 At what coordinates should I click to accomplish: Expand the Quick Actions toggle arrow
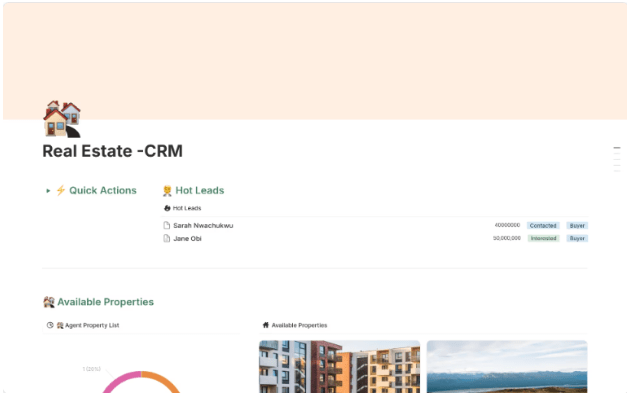(x=48, y=191)
